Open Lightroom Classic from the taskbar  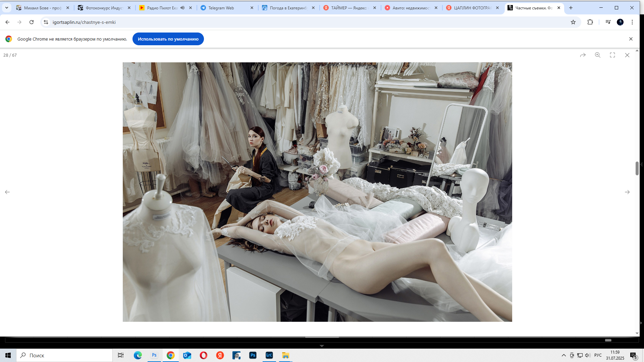(x=269, y=355)
